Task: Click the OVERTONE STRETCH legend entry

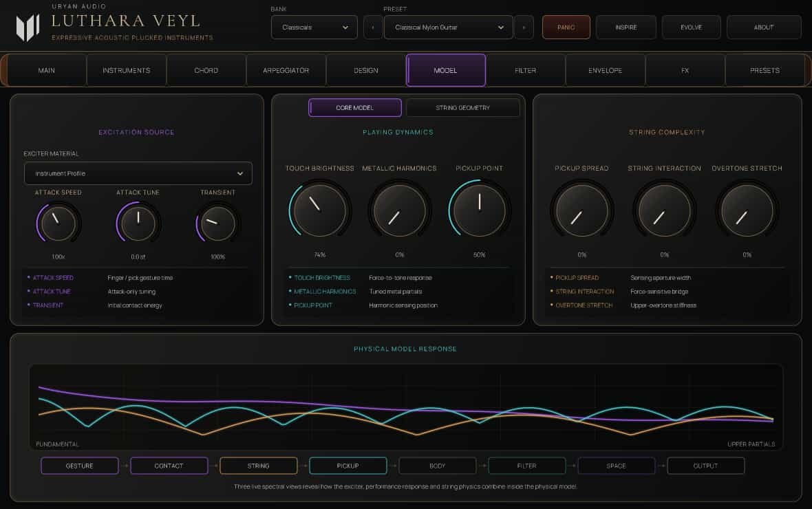Action: [584, 305]
